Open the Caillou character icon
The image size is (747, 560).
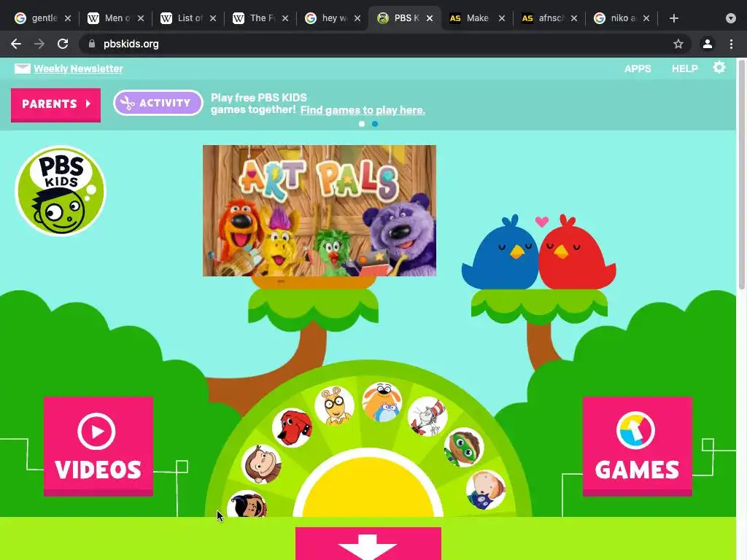(485, 489)
